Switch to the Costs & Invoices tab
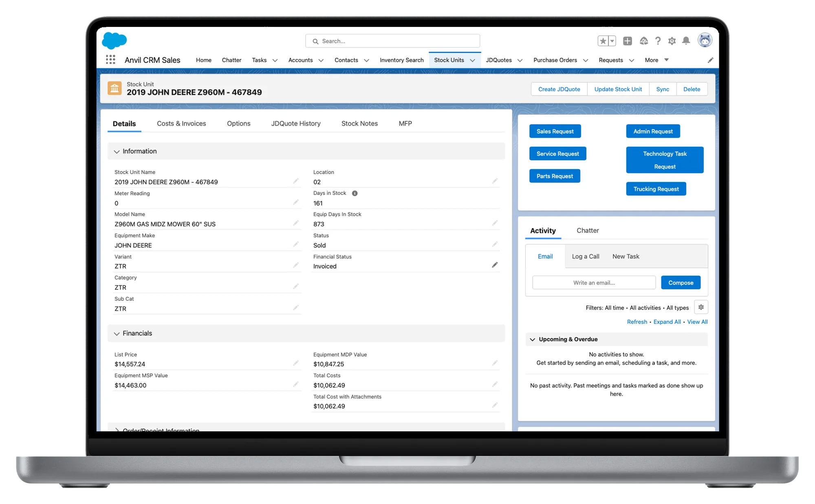Viewport: 815px width, 504px height. (181, 123)
